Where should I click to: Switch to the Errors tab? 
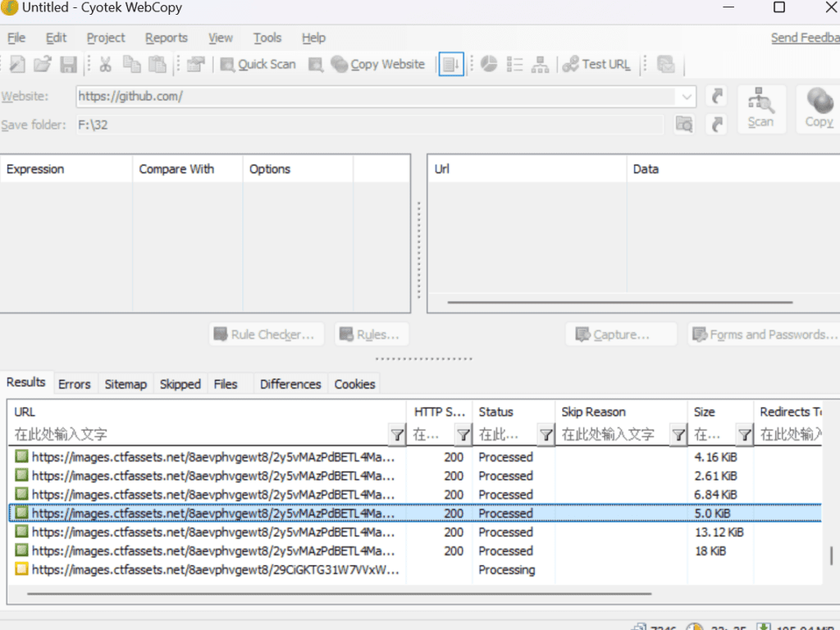coord(75,384)
